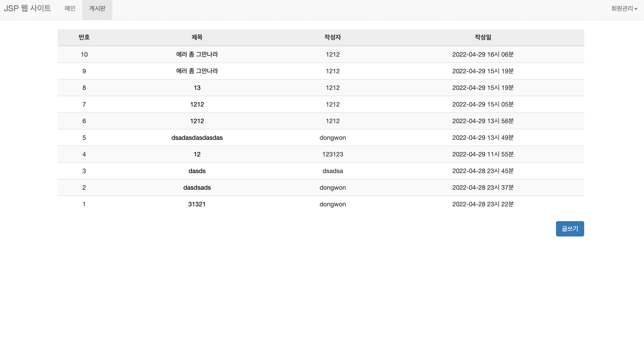This screenshot has width=644, height=343.
Task: Click author dsadsa in row 3
Action: [x=333, y=171]
